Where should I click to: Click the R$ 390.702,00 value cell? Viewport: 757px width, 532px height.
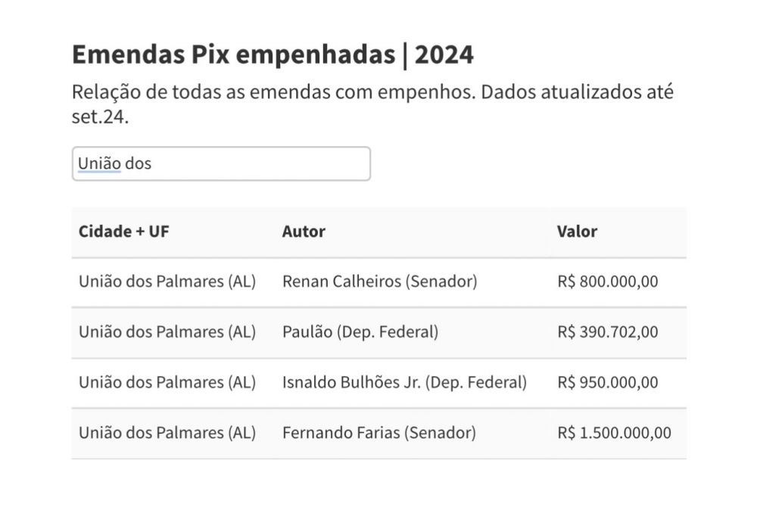pyautogui.click(x=608, y=331)
